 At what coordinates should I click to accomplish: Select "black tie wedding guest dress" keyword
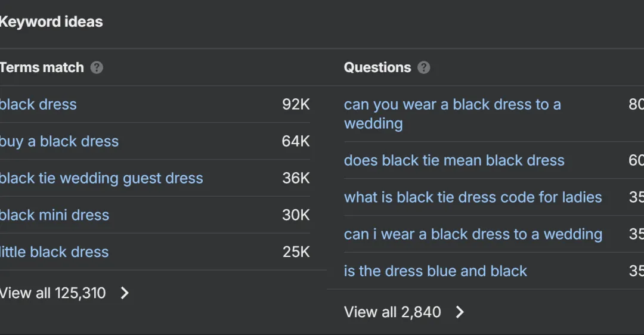[101, 178]
